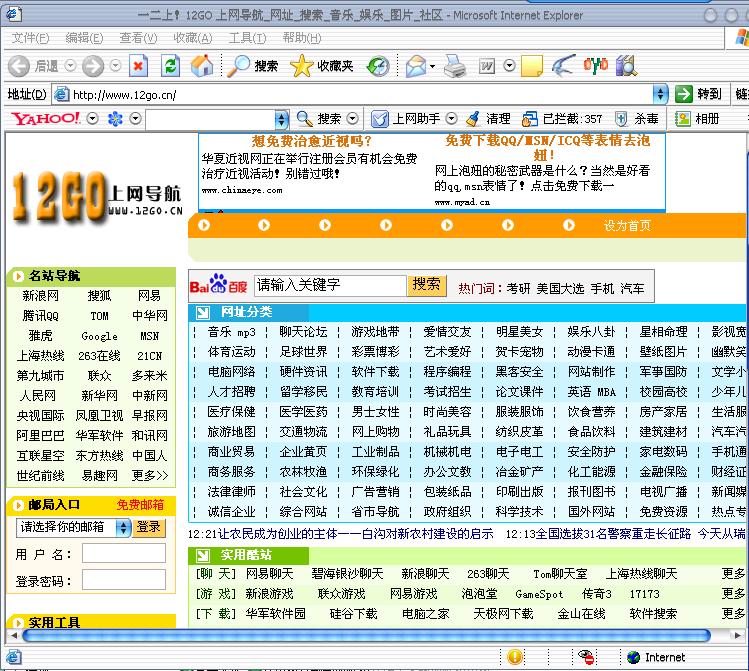Expand the address bar URL dropdown
This screenshot has height=671, width=749.
point(660,94)
